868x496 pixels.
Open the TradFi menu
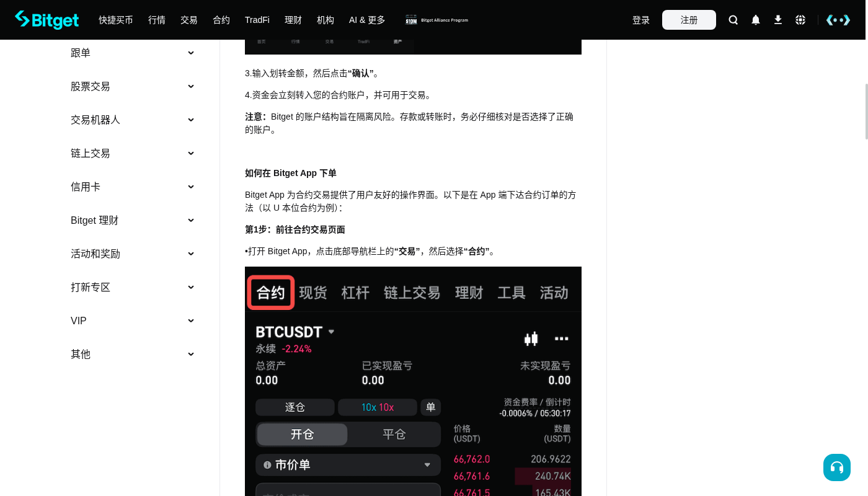(257, 20)
